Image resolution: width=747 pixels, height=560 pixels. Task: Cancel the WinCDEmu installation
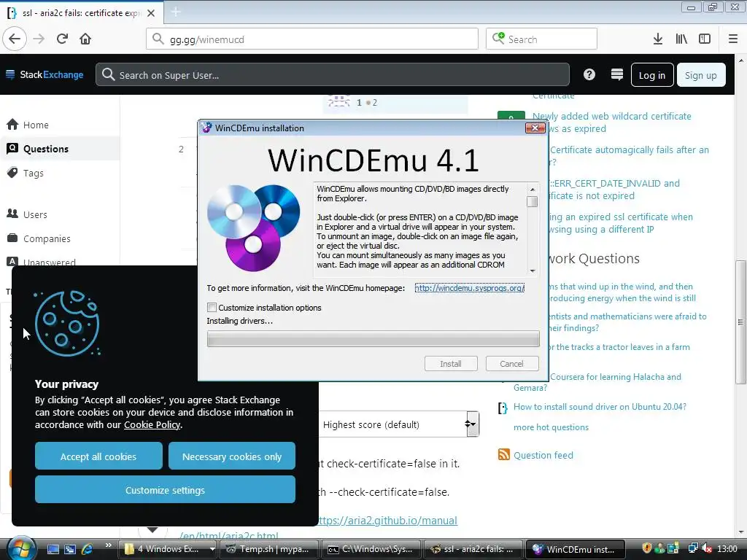point(511,364)
